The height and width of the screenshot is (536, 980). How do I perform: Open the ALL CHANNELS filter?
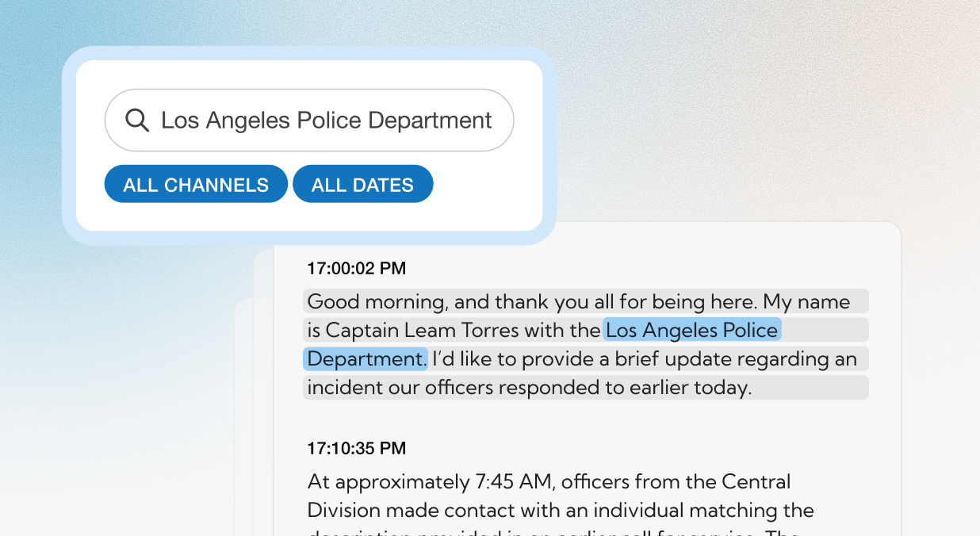point(196,185)
